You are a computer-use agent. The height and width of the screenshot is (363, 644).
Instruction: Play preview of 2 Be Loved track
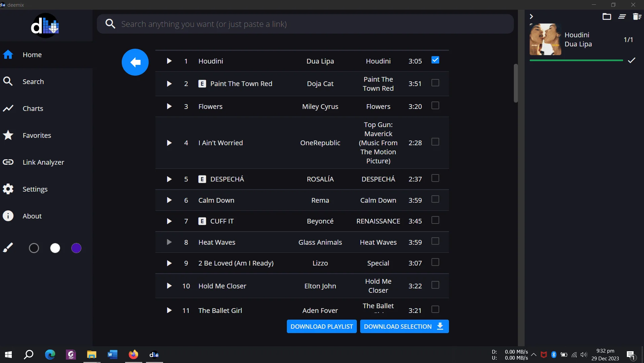pos(169,263)
